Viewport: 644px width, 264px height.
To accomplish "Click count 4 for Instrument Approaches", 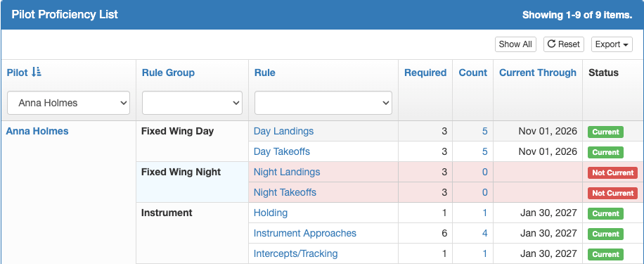I will (484, 233).
